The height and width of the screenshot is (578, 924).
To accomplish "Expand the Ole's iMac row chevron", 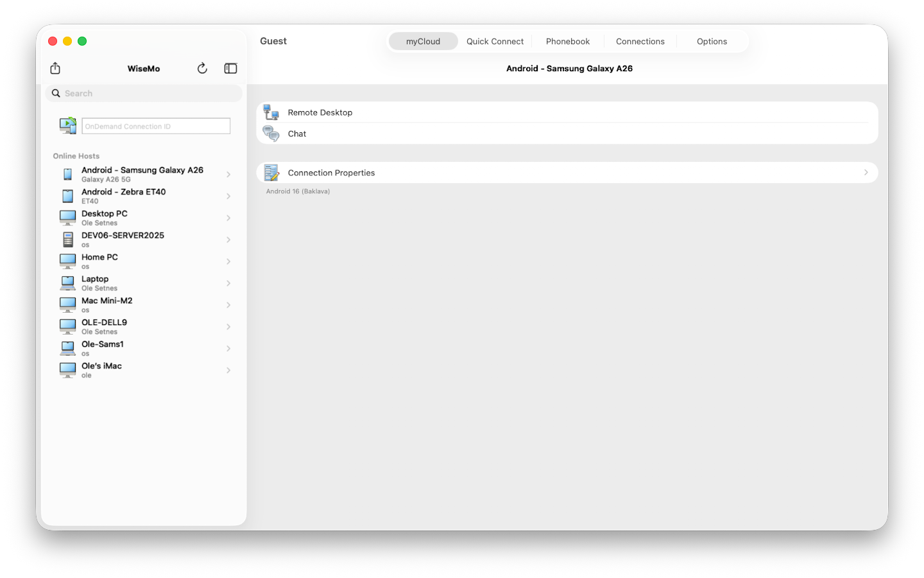I will [x=228, y=371].
